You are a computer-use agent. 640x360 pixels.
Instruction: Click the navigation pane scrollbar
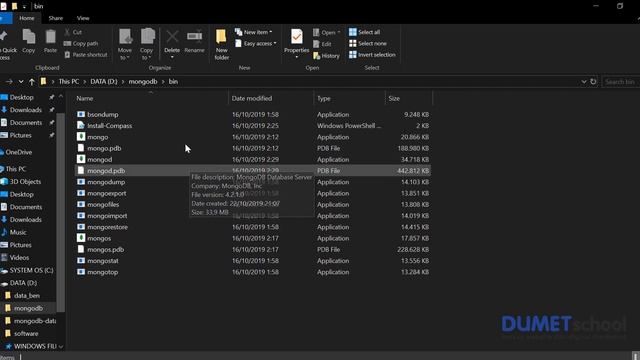pos(61,212)
